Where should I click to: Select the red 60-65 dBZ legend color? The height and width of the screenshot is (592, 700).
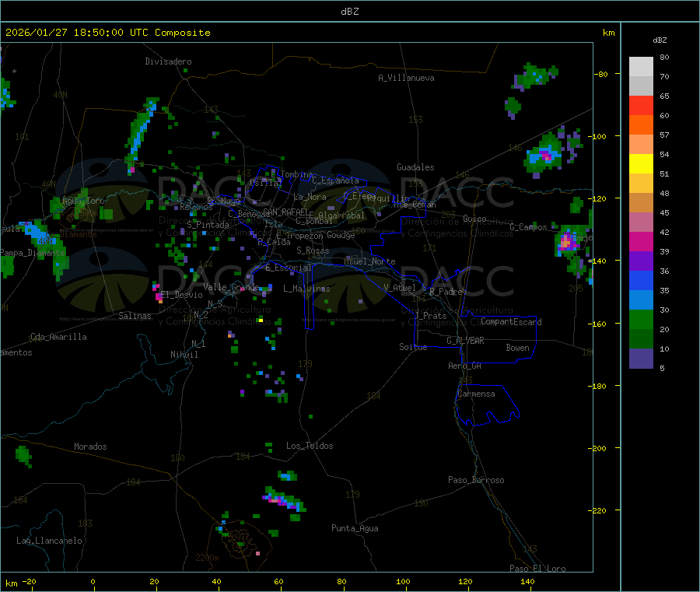tap(641, 105)
